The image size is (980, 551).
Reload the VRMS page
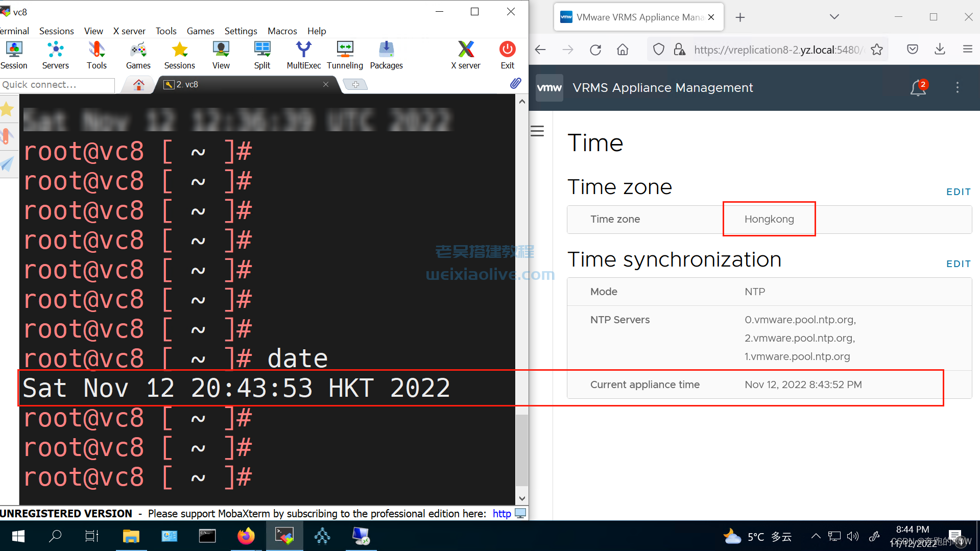595,50
